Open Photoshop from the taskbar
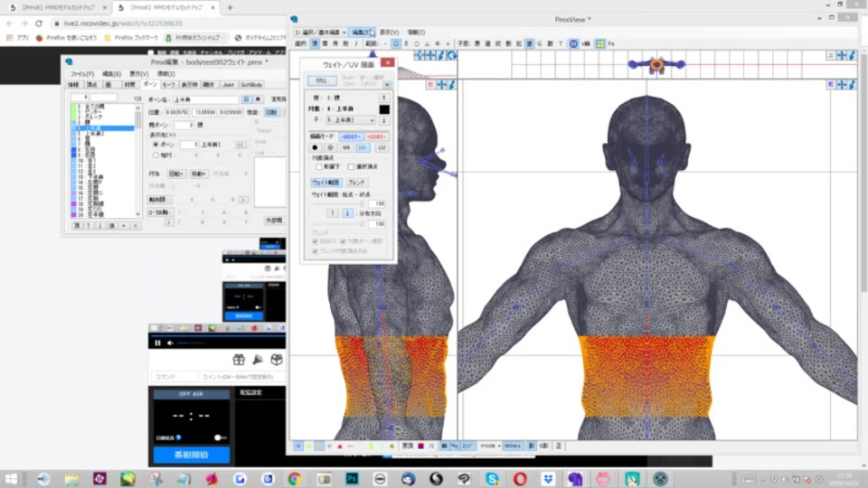868x488 pixels. [x=353, y=478]
